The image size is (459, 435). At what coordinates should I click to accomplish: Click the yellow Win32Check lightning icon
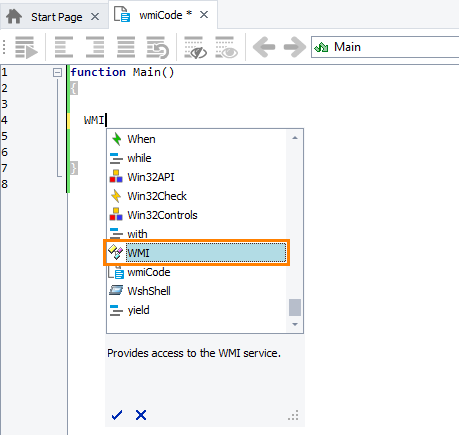pos(116,196)
